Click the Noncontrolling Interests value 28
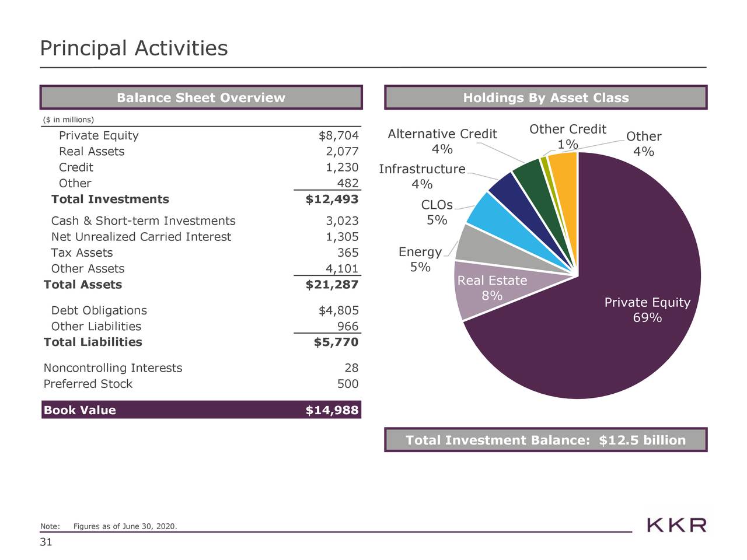The width and height of the screenshot is (747, 560). click(x=351, y=368)
